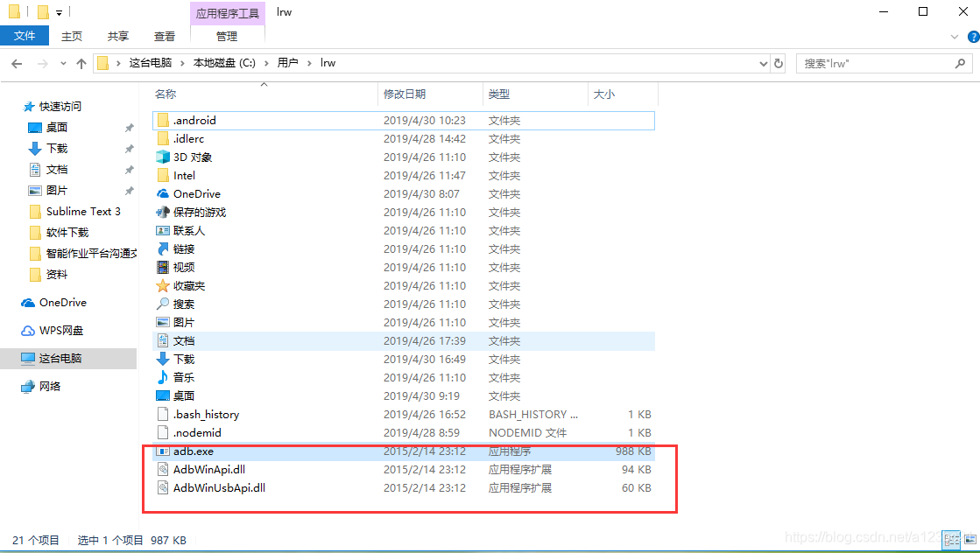Select the 桌面 icon in file list
Image resolution: width=980 pixels, height=553 pixels.
coord(163,395)
